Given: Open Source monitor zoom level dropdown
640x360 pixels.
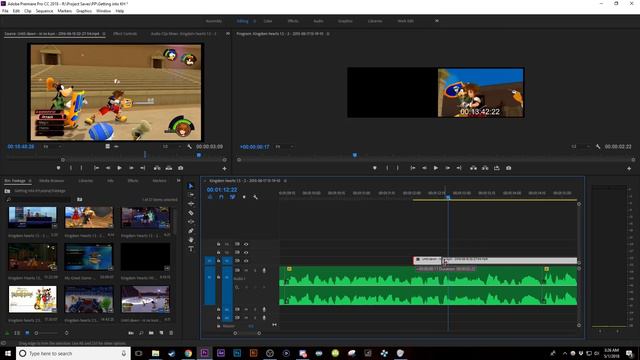Looking at the screenshot, I should (52, 147).
